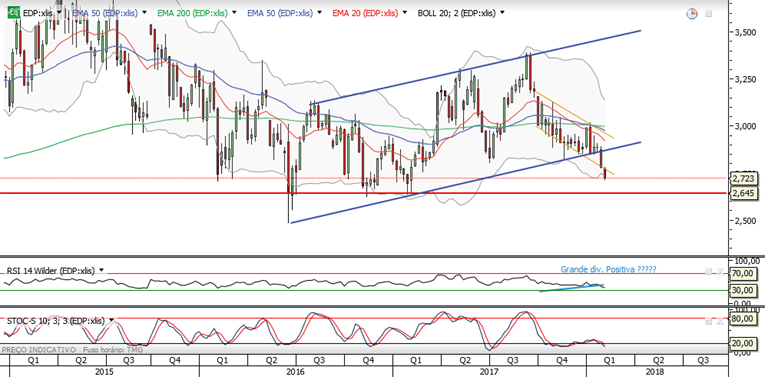The image size is (765, 377).
Task: Click Q1 of 2018 on the timeline
Action: coord(609,361)
